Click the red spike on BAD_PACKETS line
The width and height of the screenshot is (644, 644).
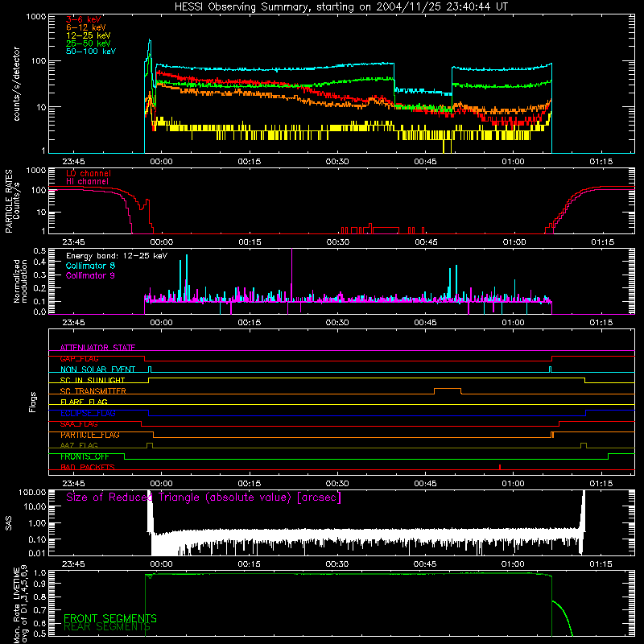tap(500, 467)
